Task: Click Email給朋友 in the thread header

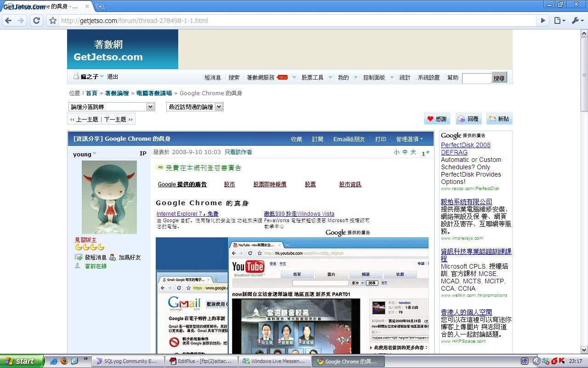Action: [349, 139]
